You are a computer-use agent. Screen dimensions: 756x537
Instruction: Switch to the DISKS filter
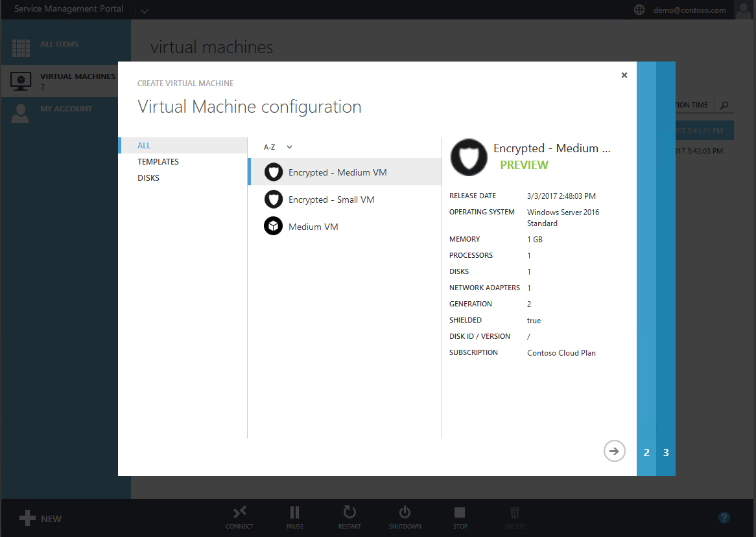(148, 177)
